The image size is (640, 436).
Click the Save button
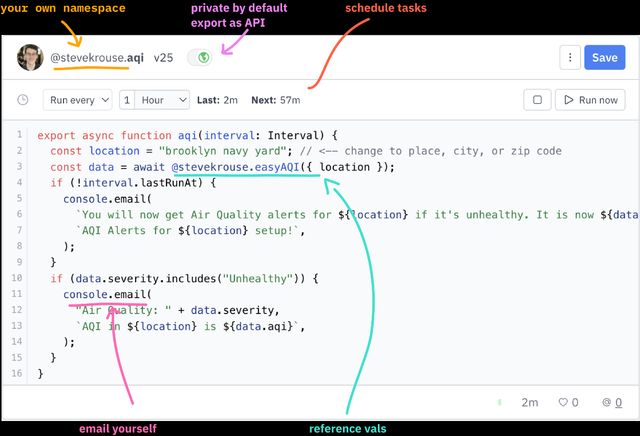pos(604,58)
